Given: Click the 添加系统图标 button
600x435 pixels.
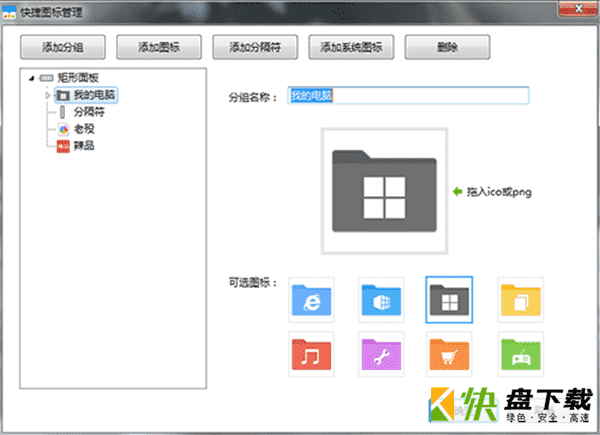Looking at the screenshot, I should pyautogui.click(x=351, y=47).
